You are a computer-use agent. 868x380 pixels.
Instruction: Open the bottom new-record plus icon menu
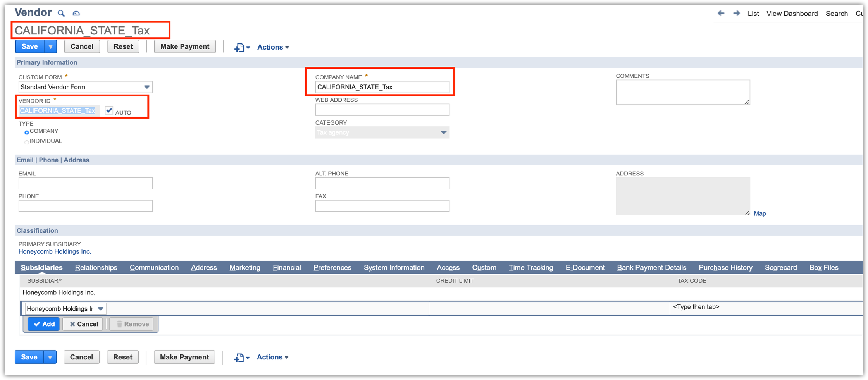[x=241, y=357]
